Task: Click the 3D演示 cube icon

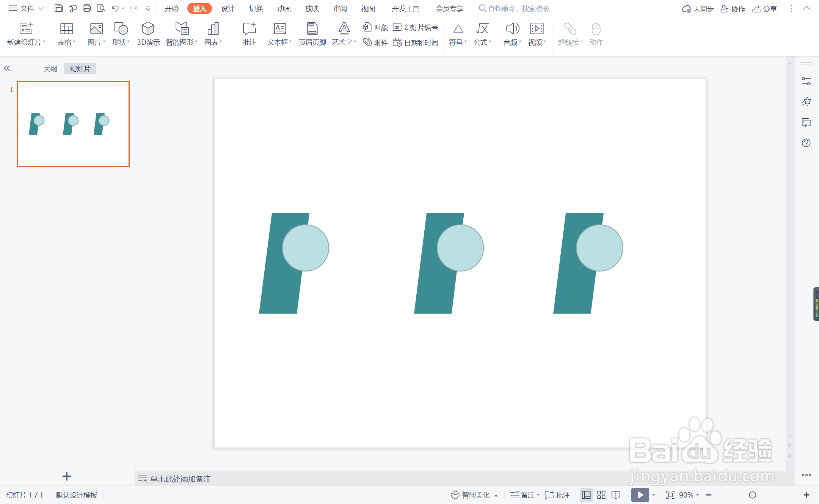Action: coord(148,29)
